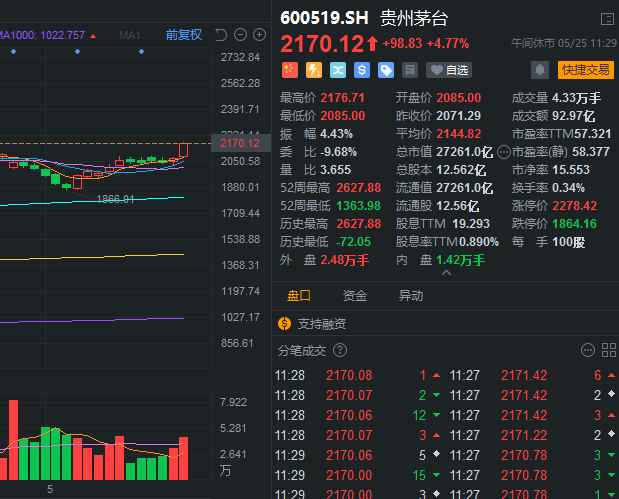The height and width of the screenshot is (499, 619).
Task: Click the third blue diamond event marker
Action: 141,52
